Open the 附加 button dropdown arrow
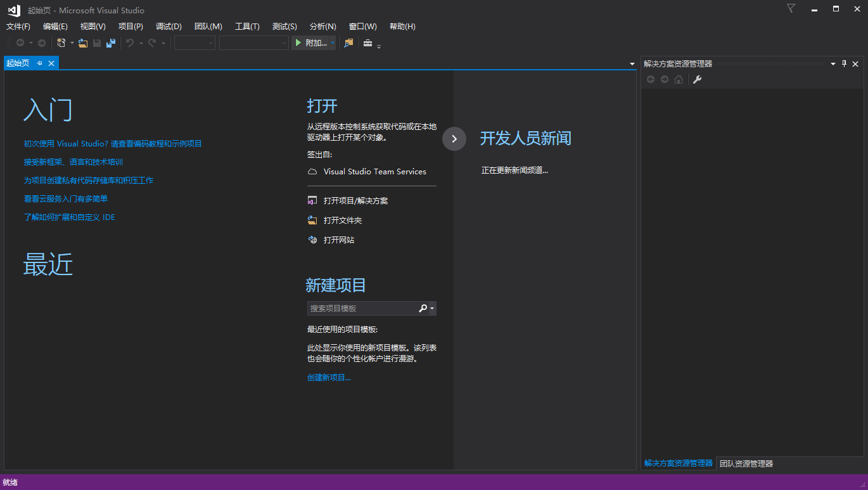Viewport: 868px width, 490px height. tap(333, 42)
